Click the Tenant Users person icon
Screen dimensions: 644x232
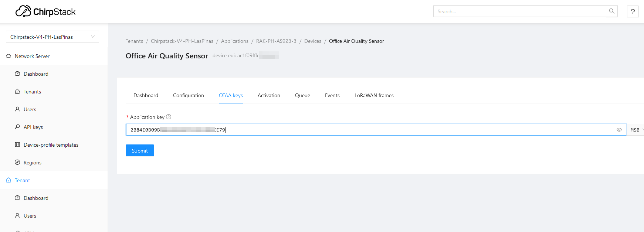coord(17,216)
